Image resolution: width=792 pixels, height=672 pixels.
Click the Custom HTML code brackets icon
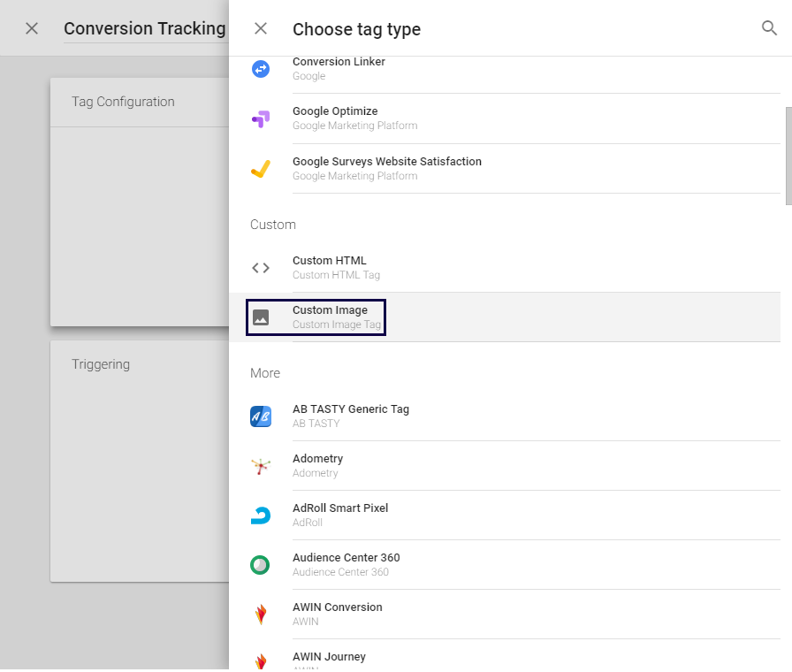pos(260,268)
